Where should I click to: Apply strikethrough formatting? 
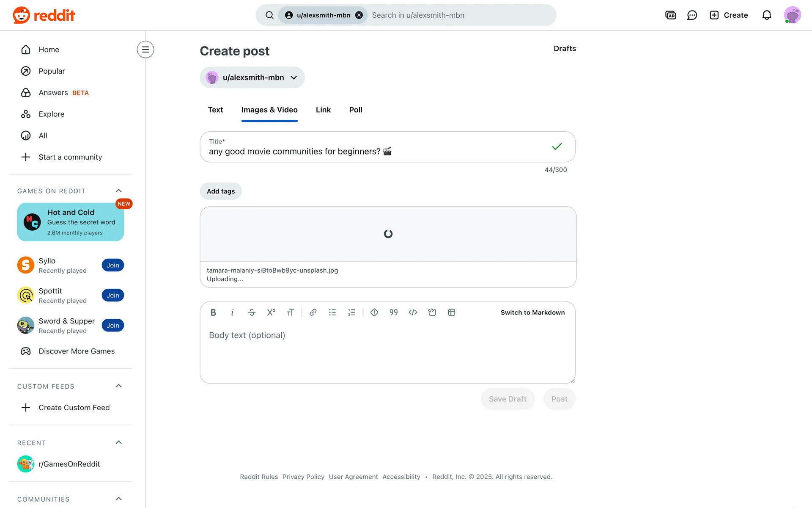(252, 312)
